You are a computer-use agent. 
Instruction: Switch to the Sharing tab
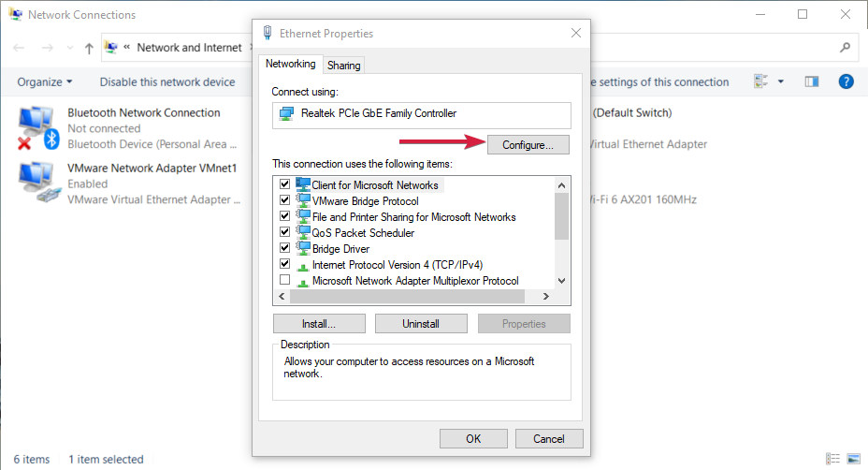[344, 66]
